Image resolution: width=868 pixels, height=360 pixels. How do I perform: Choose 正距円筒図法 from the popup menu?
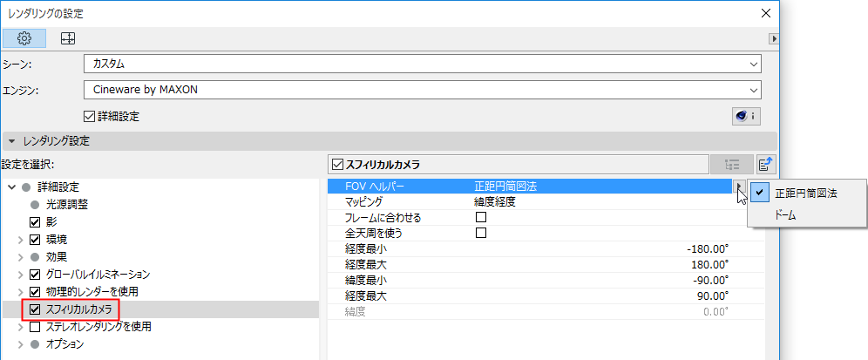pos(806,194)
